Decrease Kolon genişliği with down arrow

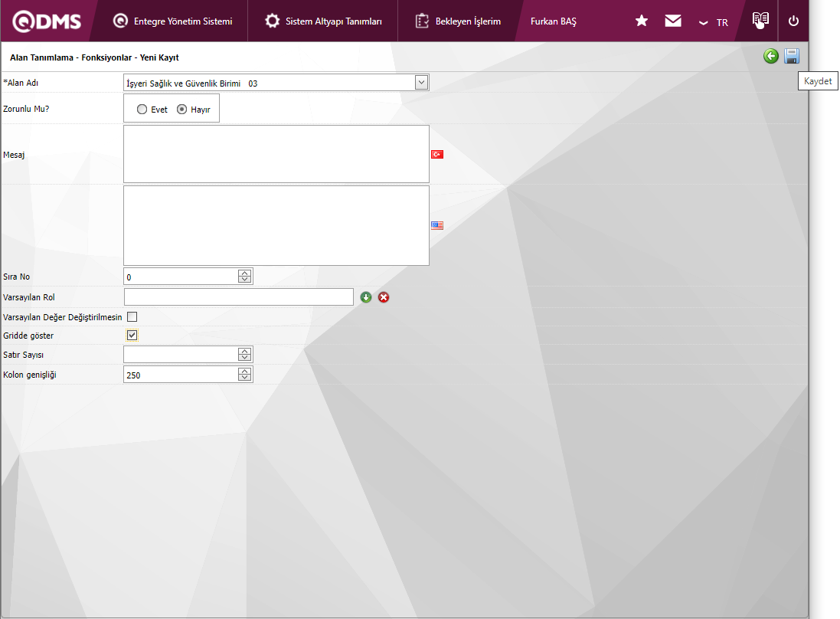245,378
